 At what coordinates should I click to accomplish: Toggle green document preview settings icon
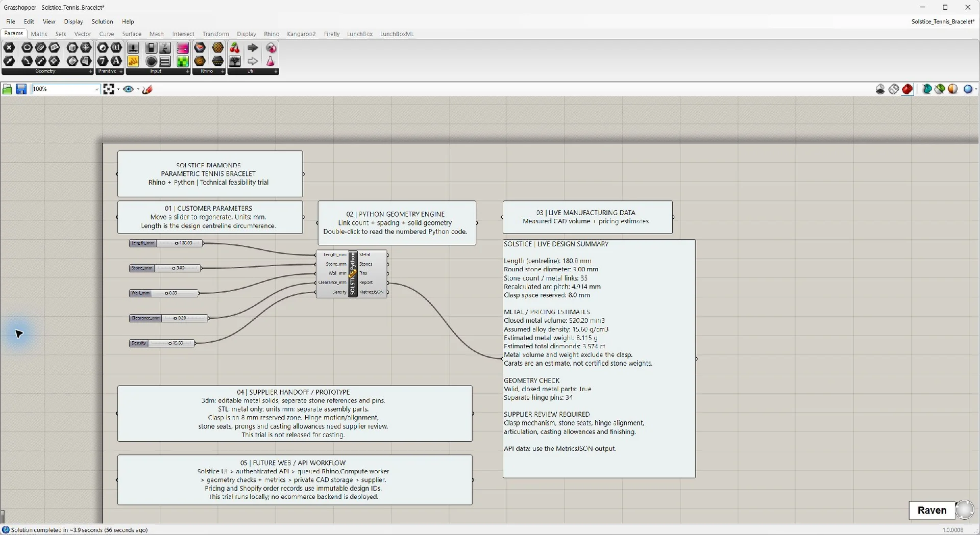pos(940,89)
